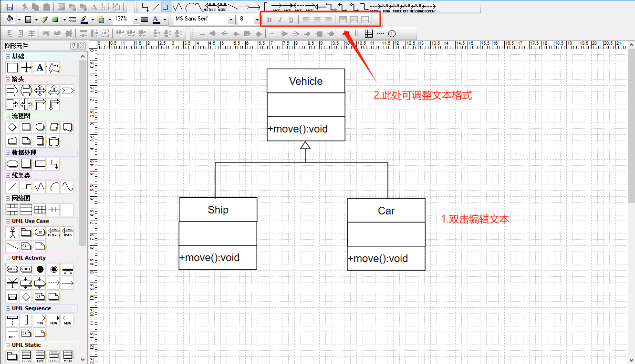Image resolution: width=635 pixels, height=364 pixels.
Task: Select the decision diamond in 流程图 section
Action: click(12, 127)
